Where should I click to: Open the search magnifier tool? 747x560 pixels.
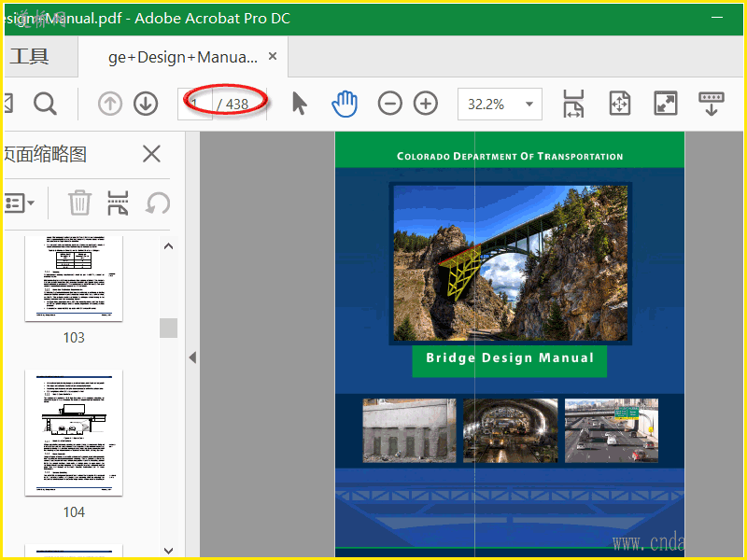pos(45,104)
